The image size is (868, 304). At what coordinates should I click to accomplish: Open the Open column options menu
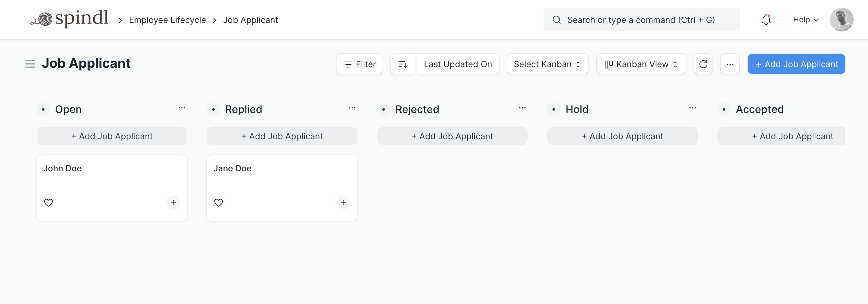pyautogui.click(x=182, y=108)
